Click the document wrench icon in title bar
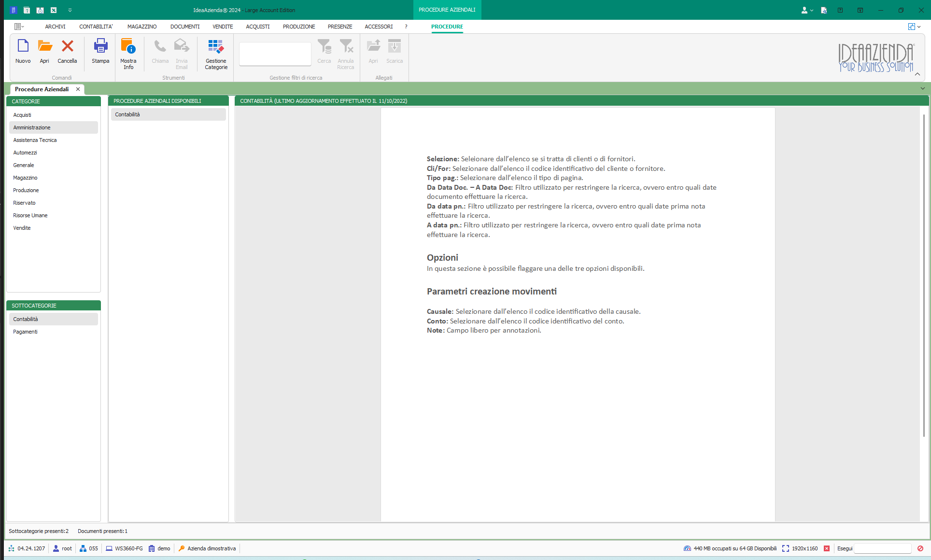The image size is (931, 560). coord(824,10)
